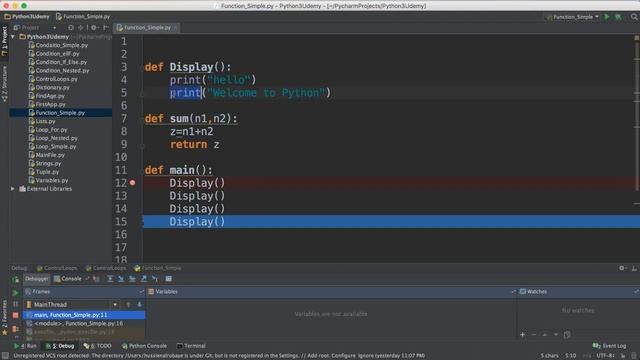Click the Rerun debug icon beside Debugger tab
This screenshot has width=640, height=360.
coord(16,280)
